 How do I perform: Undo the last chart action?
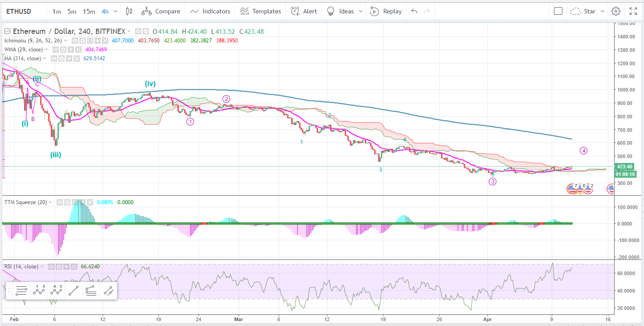click(x=414, y=11)
